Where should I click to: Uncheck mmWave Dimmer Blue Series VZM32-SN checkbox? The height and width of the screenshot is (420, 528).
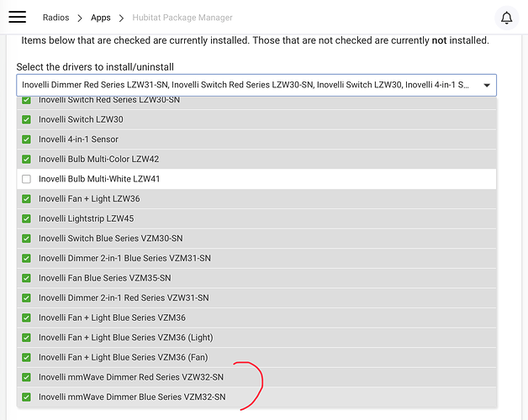pyautogui.click(x=26, y=397)
